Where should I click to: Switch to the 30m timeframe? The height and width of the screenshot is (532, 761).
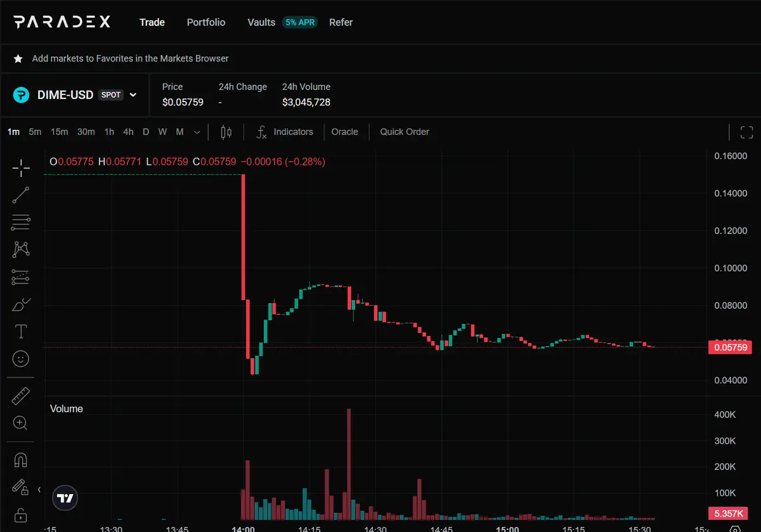[x=86, y=132]
